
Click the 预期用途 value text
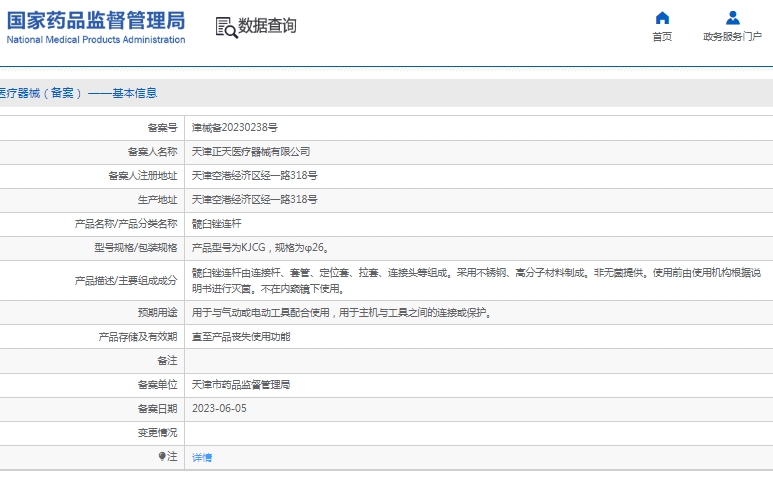click(342, 312)
